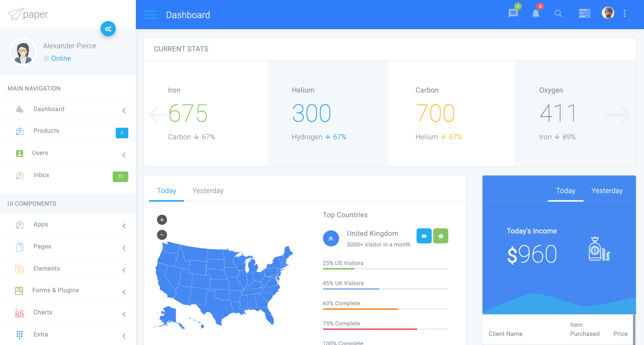
Task: Click the search icon in the header
Action: tap(558, 14)
